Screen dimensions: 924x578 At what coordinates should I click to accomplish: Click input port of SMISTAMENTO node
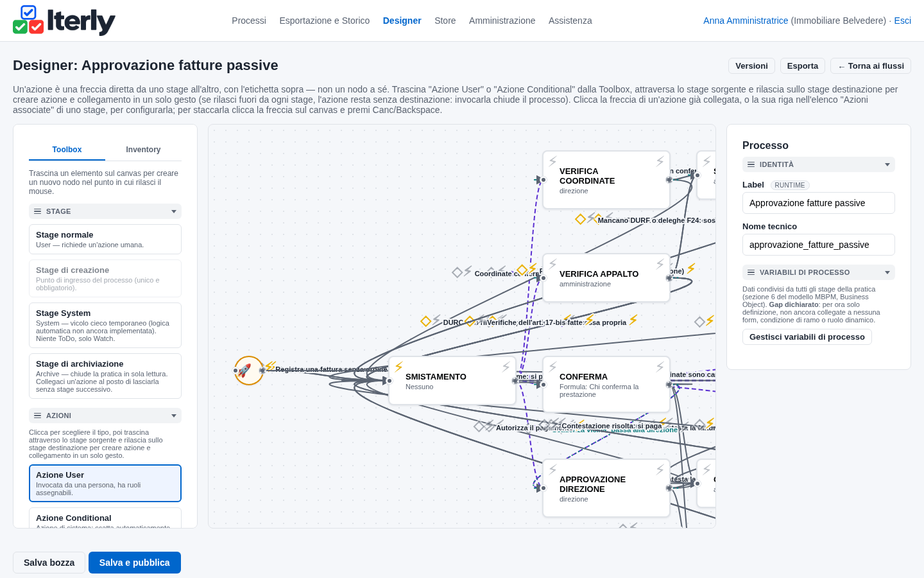(x=389, y=381)
